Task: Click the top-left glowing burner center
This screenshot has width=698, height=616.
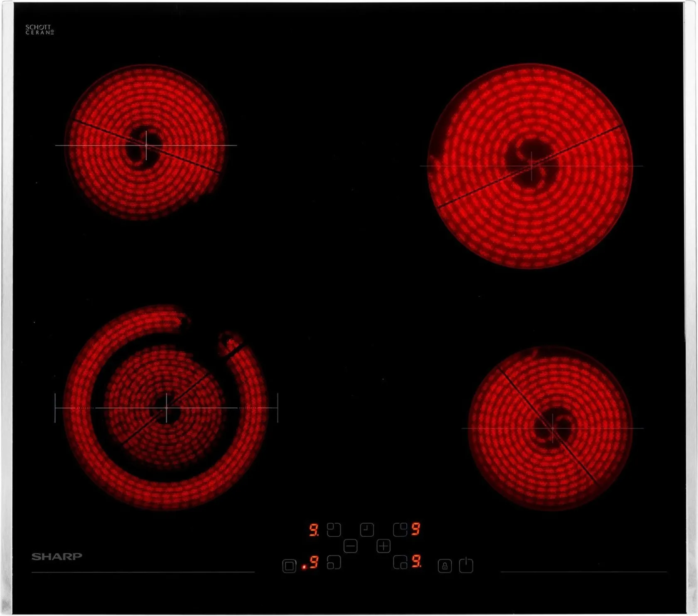Action: pyautogui.click(x=146, y=145)
